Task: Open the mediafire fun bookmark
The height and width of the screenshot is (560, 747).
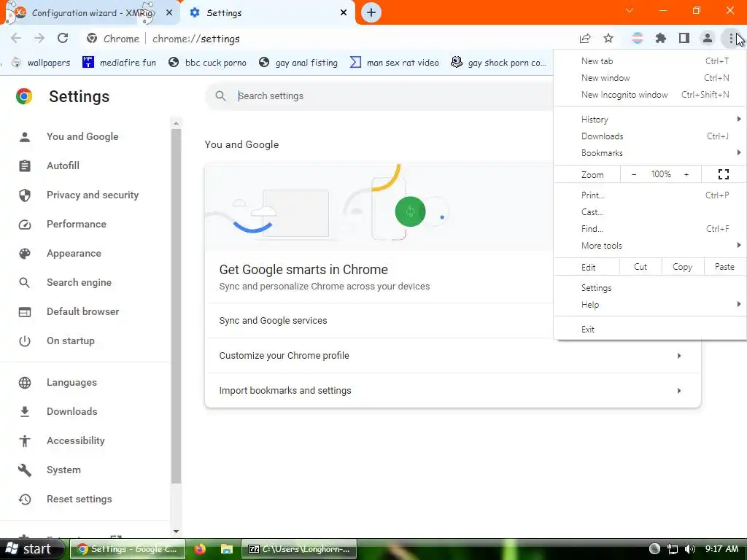Action: 119,63
